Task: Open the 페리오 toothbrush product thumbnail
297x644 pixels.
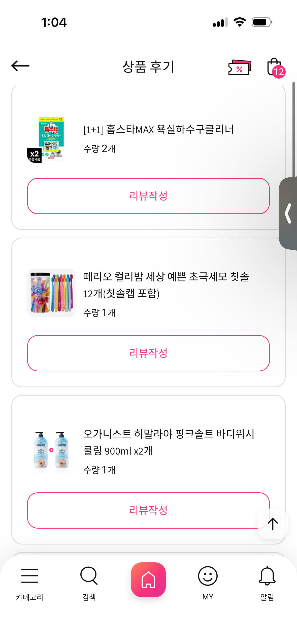Action: pyautogui.click(x=51, y=293)
